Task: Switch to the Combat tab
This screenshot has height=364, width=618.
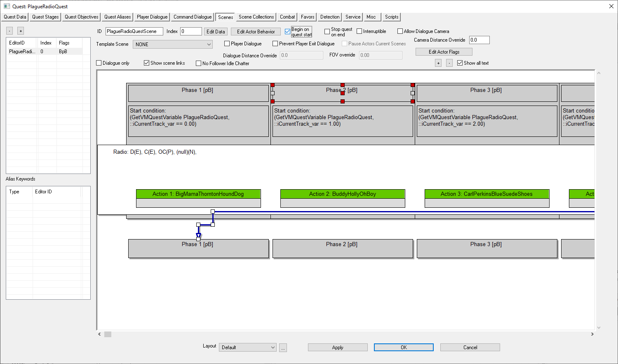Action: [287, 17]
